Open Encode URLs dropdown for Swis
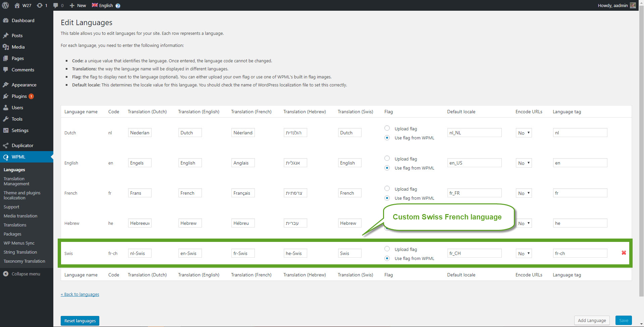The width and height of the screenshot is (644, 327). (x=524, y=254)
